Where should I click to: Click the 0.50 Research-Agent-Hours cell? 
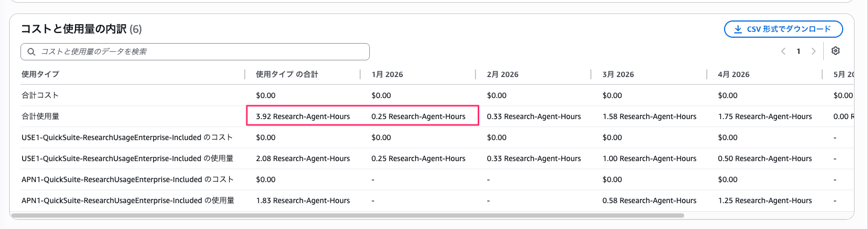coord(764,158)
